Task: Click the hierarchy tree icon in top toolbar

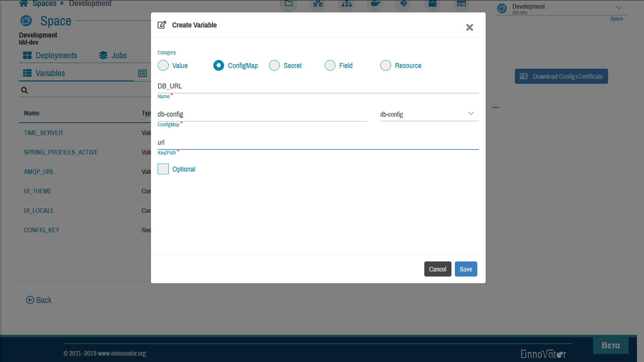Action: (347, 4)
